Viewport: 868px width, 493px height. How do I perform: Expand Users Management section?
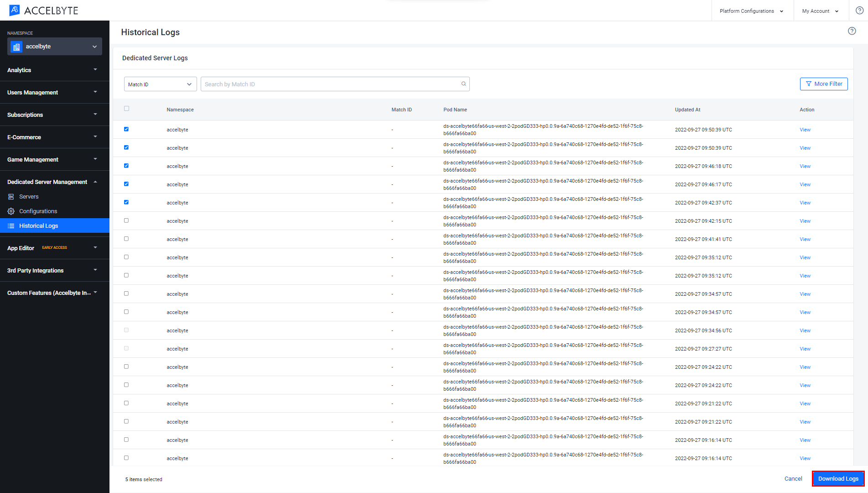point(55,92)
